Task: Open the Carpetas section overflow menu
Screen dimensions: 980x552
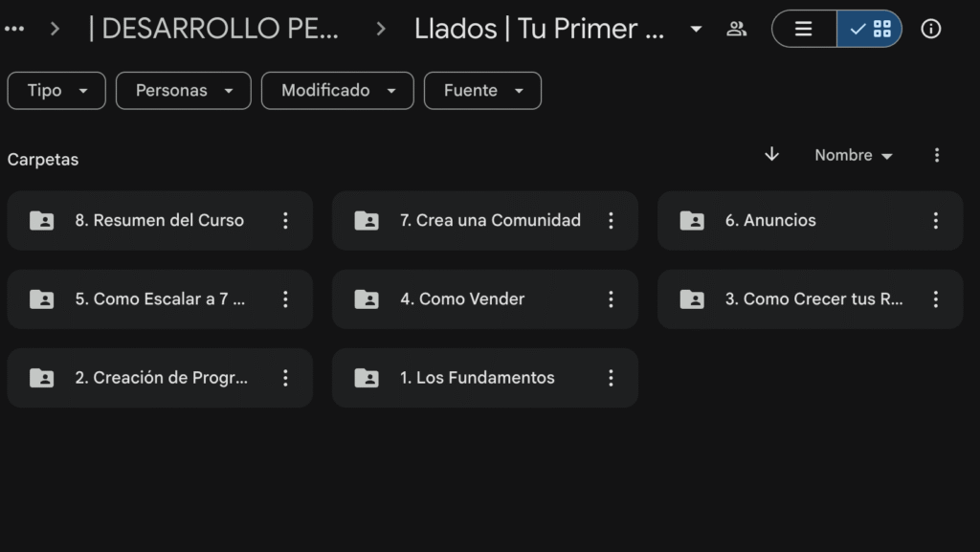Action: point(937,155)
